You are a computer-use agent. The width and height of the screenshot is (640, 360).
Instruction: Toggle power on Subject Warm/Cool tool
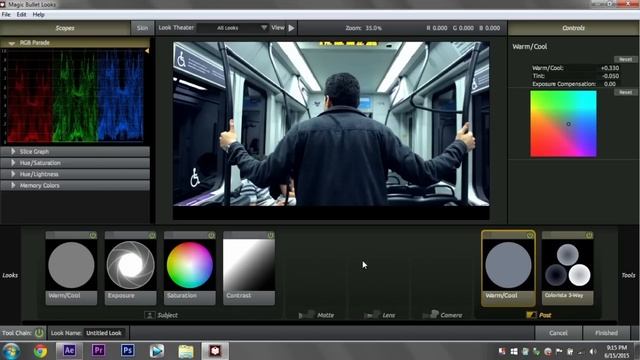[x=93, y=236]
